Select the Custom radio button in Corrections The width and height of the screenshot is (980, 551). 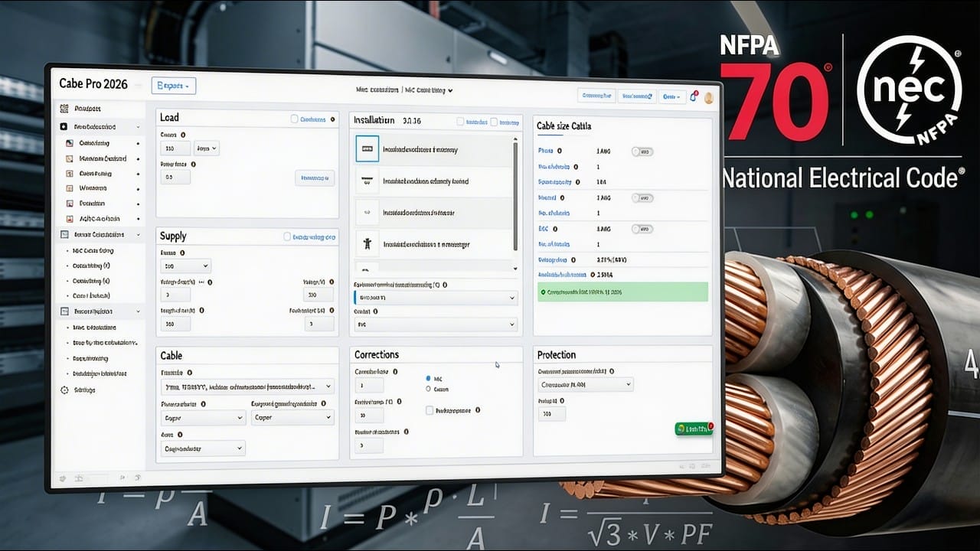[429, 388]
